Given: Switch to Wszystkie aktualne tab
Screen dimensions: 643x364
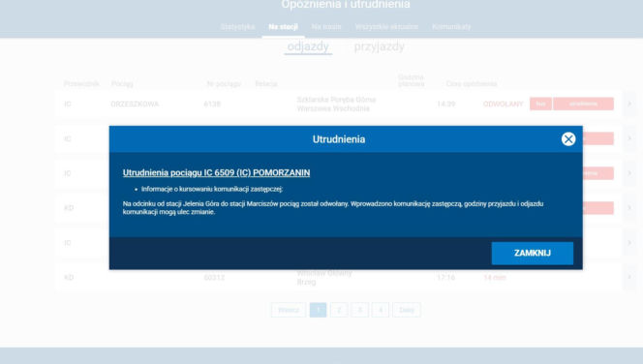Looking at the screenshot, I should pyautogui.click(x=386, y=27).
